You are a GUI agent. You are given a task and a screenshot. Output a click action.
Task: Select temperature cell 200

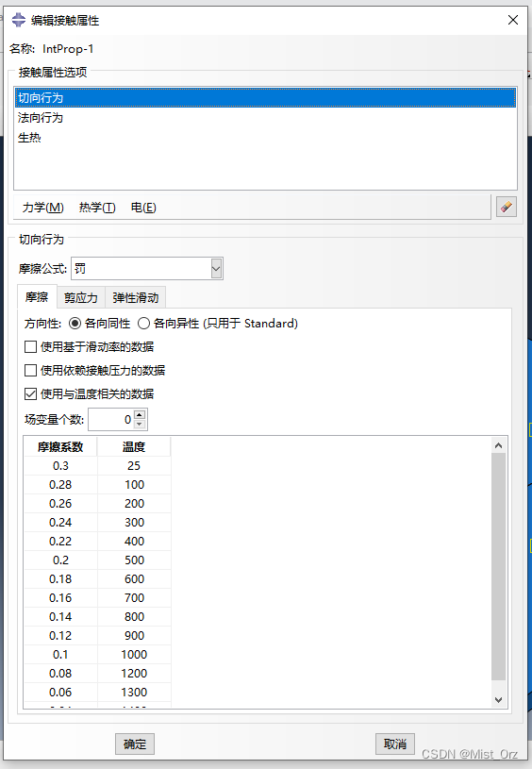click(134, 504)
